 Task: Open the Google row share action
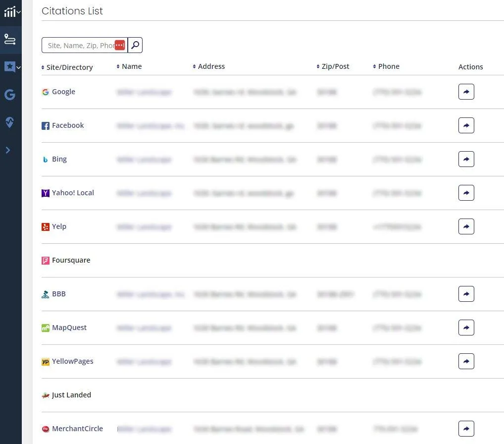click(x=466, y=92)
